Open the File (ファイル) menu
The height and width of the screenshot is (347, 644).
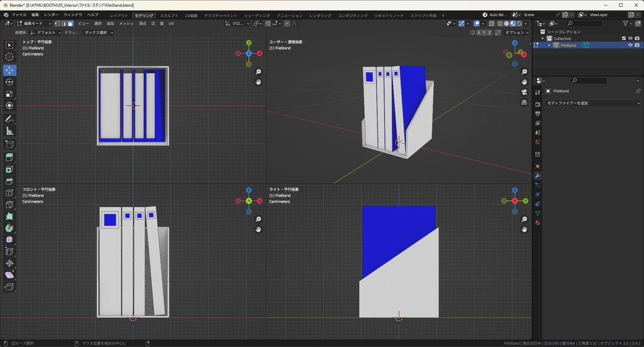[19, 14]
